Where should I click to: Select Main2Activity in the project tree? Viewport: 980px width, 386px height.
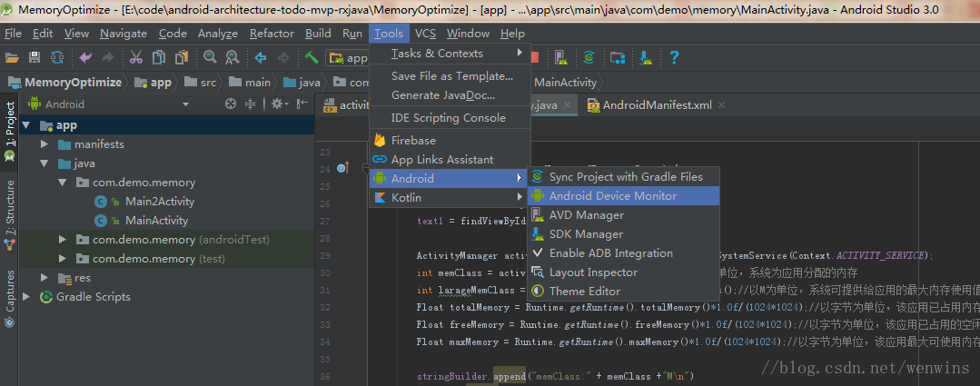coord(159,202)
